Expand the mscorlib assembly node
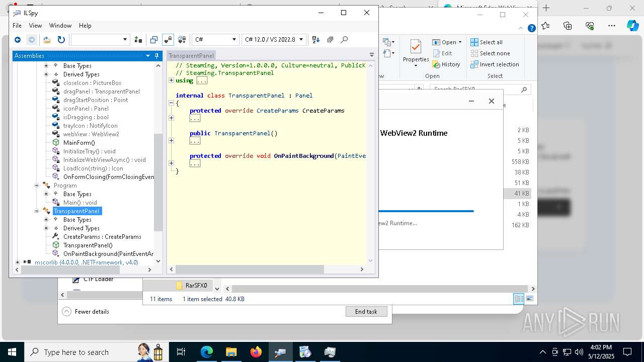The image size is (644, 362). (x=18, y=262)
